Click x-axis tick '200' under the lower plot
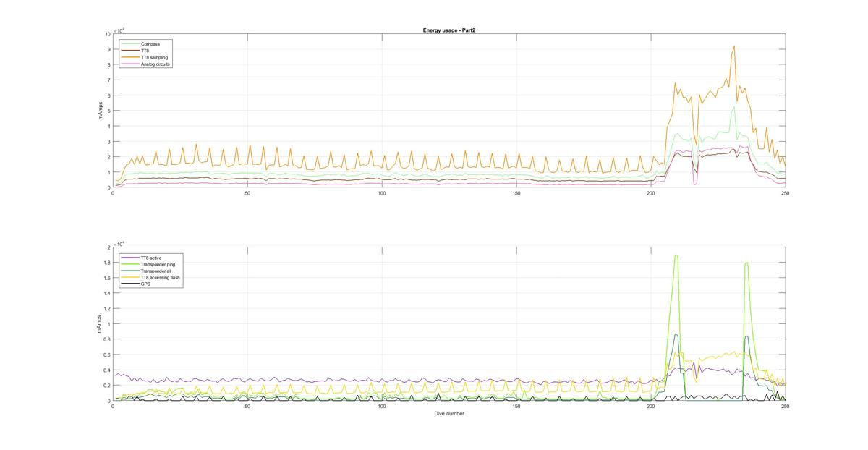868x450 pixels. click(x=651, y=407)
